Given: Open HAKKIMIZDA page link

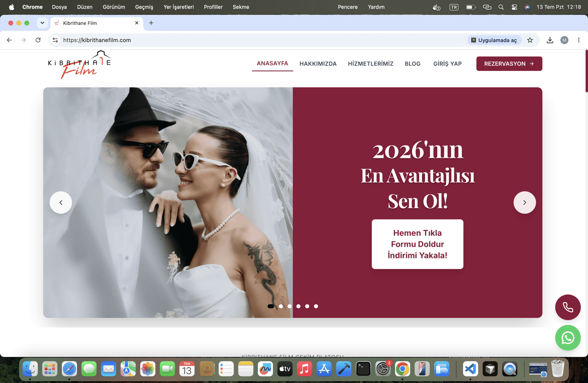Looking at the screenshot, I should 318,64.
